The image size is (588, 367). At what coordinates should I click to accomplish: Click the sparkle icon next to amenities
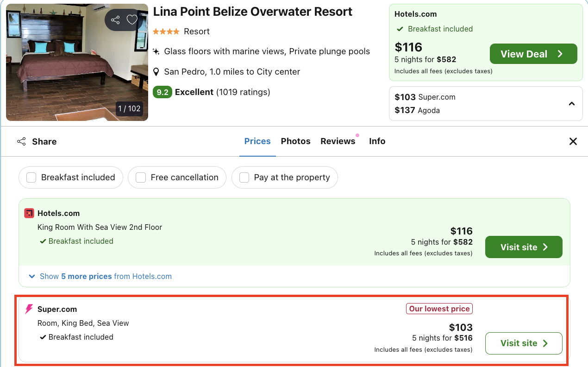pyautogui.click(x=157, y=51)
